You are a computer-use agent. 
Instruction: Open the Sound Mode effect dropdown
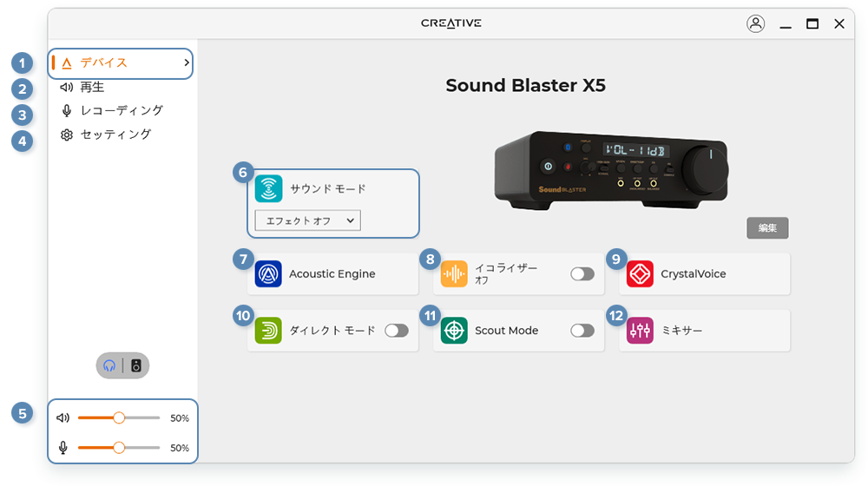[x=308, y=220]
